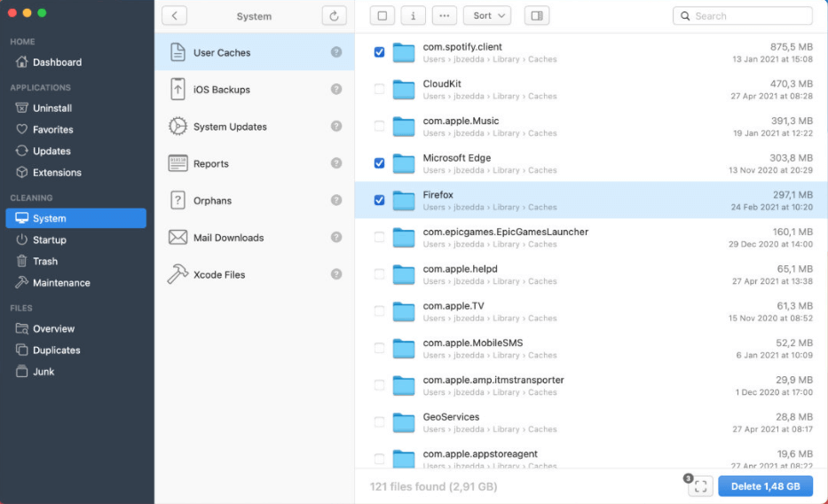Screen dimensions: 828x504
Task: Click the com.apple.TV name
Action: coord(453,305)
